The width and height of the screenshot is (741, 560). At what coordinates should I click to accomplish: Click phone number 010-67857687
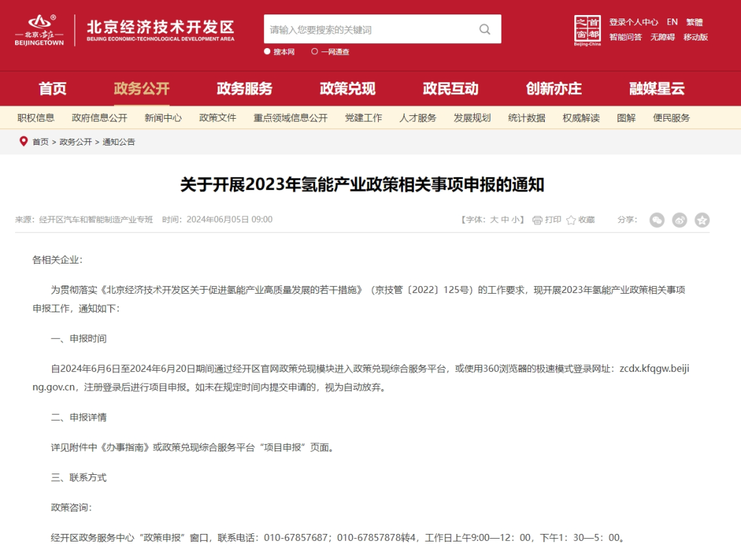point(296,537)
